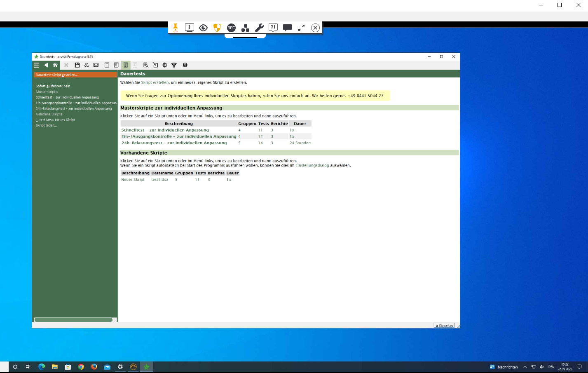This screenshot has width=588, height=373.
Task: Toggle the eye view icon
Action: [x=203, y=28]
